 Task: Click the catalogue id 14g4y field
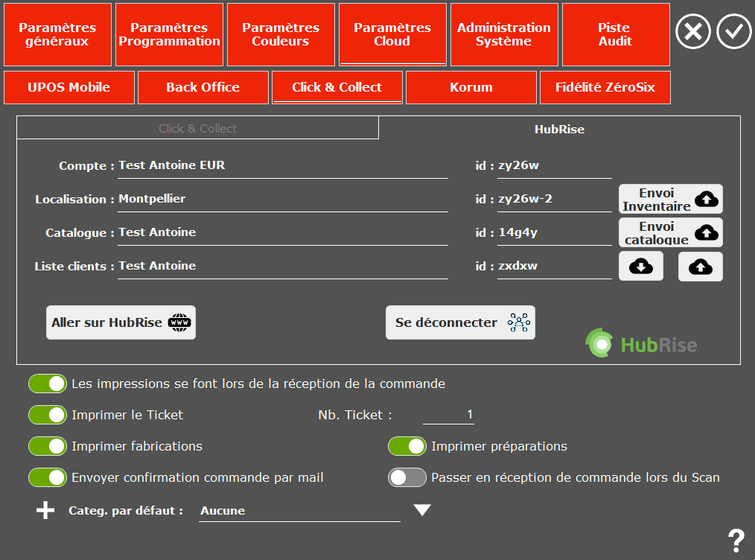[554, 234]
